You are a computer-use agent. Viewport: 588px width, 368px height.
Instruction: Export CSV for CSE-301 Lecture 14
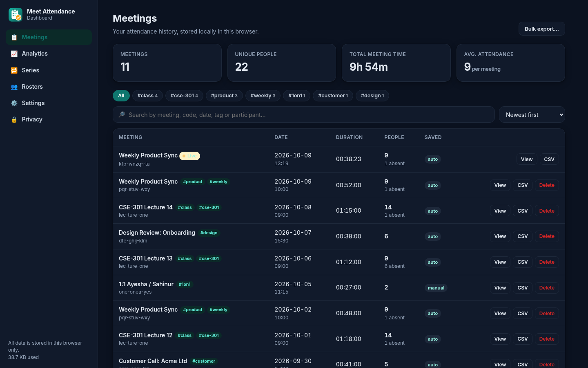[x=523, y=211]
